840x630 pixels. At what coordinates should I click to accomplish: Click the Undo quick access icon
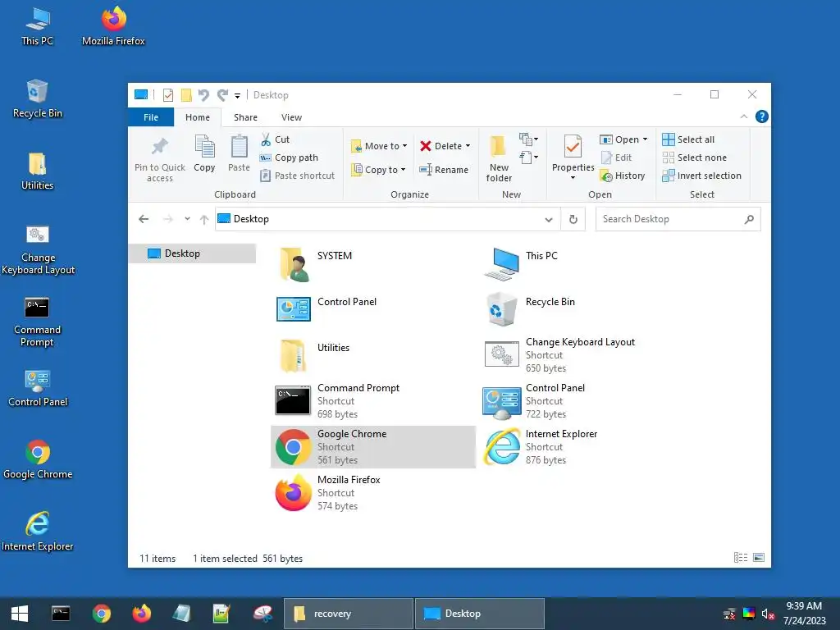(203, 95)
